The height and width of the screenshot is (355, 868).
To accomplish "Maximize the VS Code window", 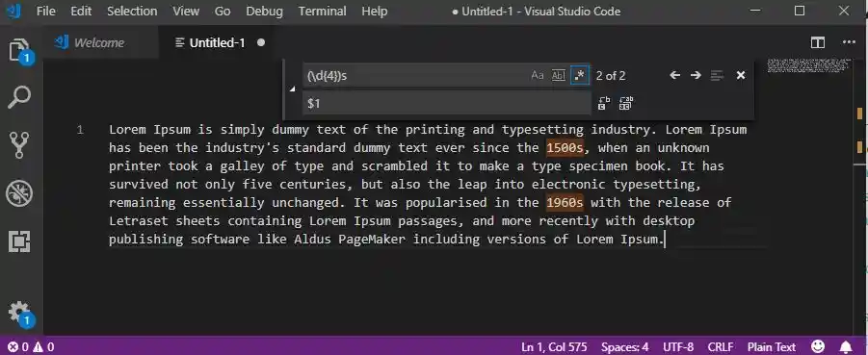I will pos(800,11).
